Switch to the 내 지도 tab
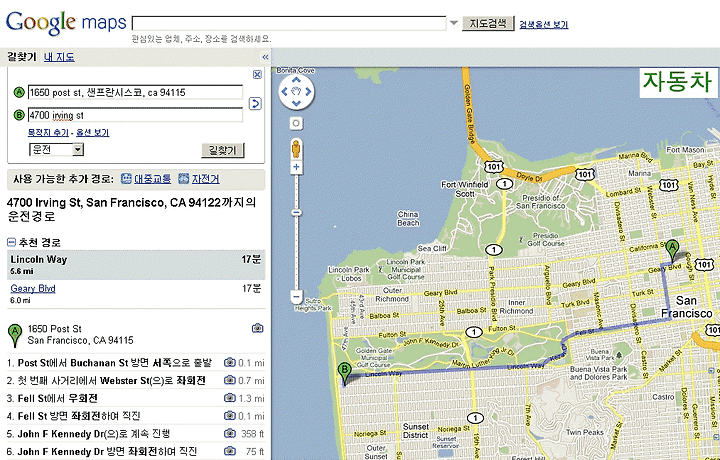Screen dimensions: 720x460 click(x=59, y=57)
